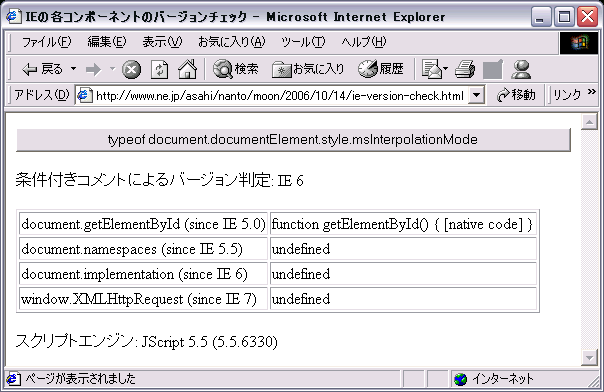Click the scrollbar up arrow
Screen dimensions: 604x392
coord(589,122)
